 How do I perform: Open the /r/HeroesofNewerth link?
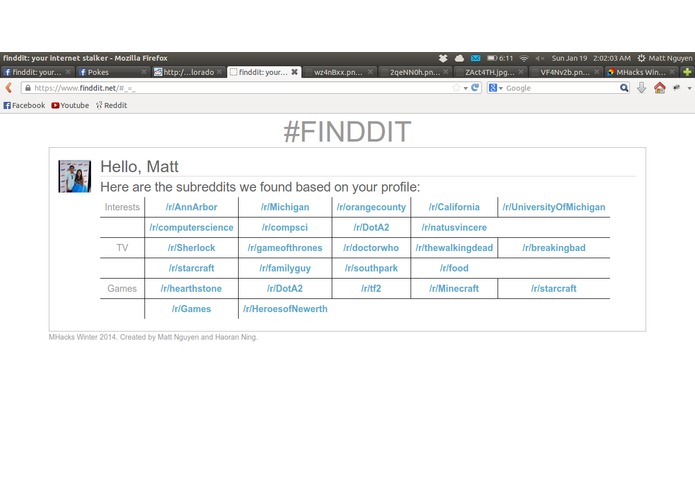pyautogui.click(x=285, y=309)
